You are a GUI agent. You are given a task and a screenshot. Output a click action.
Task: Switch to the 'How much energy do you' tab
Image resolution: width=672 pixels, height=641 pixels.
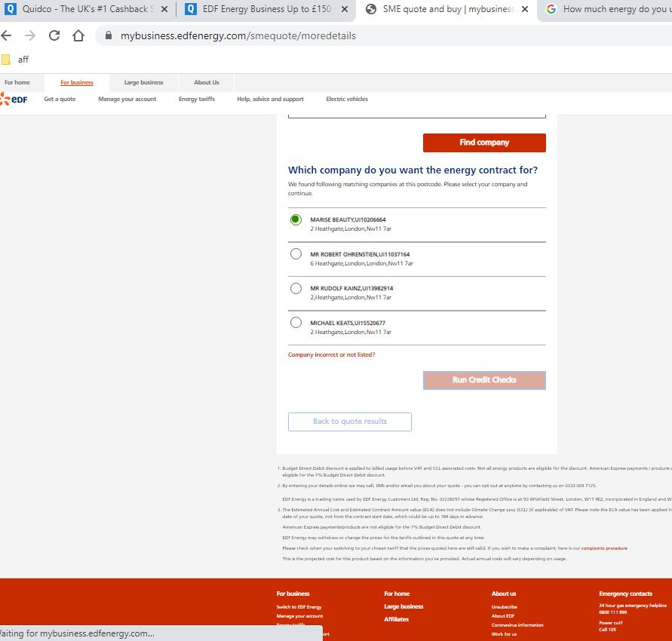(x=605, y=9)
